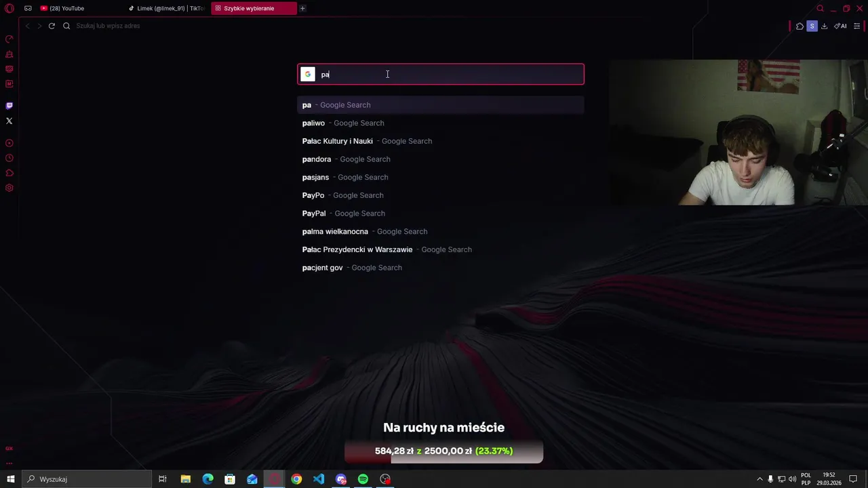Open Microsoft Store from taskbar
The image size is (868, 488).
pos(230,479)
